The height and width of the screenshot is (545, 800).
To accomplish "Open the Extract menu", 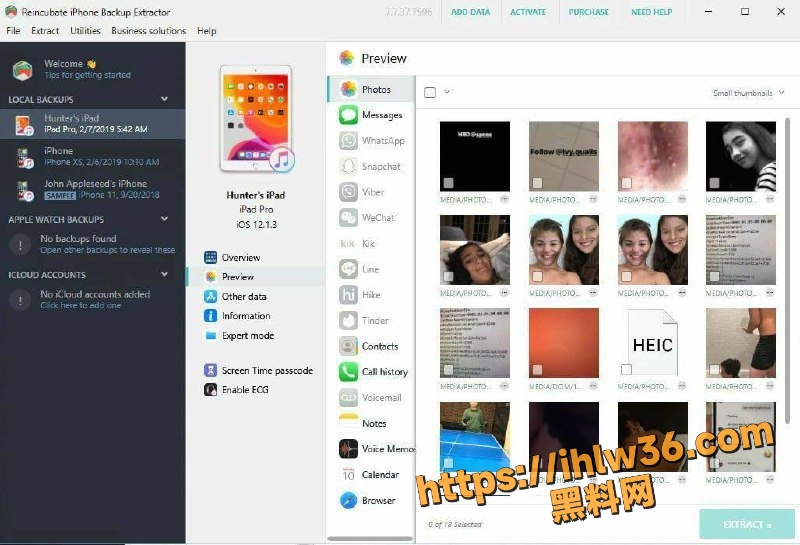I will click(45, 31).
